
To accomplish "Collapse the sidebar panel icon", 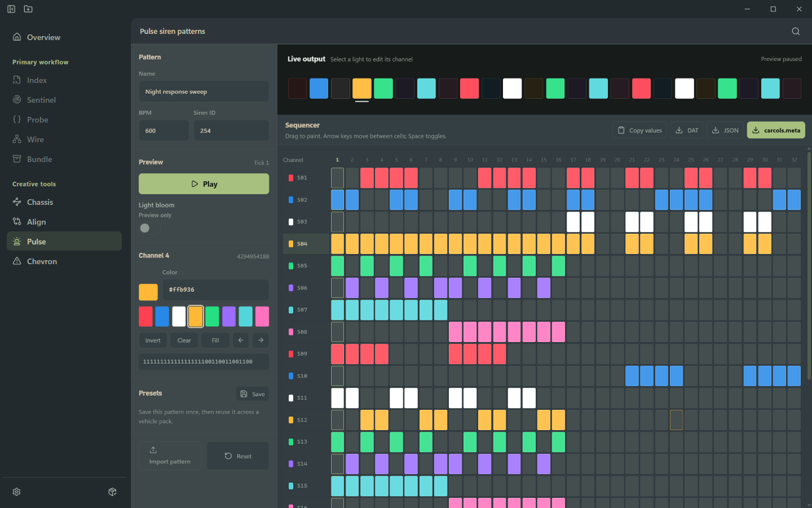I will [x=11, y=9].
